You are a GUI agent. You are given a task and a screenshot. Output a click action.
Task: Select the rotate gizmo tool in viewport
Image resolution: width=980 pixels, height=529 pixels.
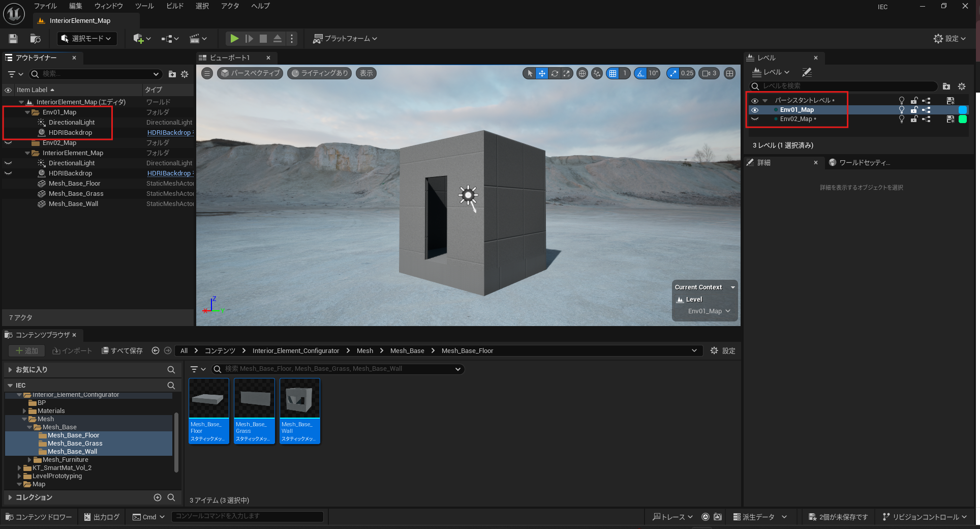pos(555,73)
